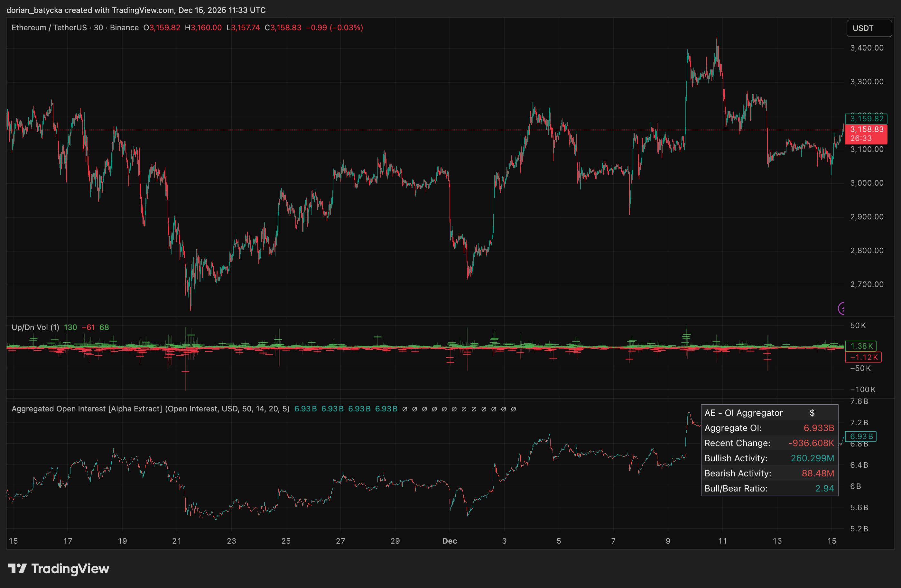
Task: Click the red 3,158.83 last price label
Action: [x=867, y=129]
